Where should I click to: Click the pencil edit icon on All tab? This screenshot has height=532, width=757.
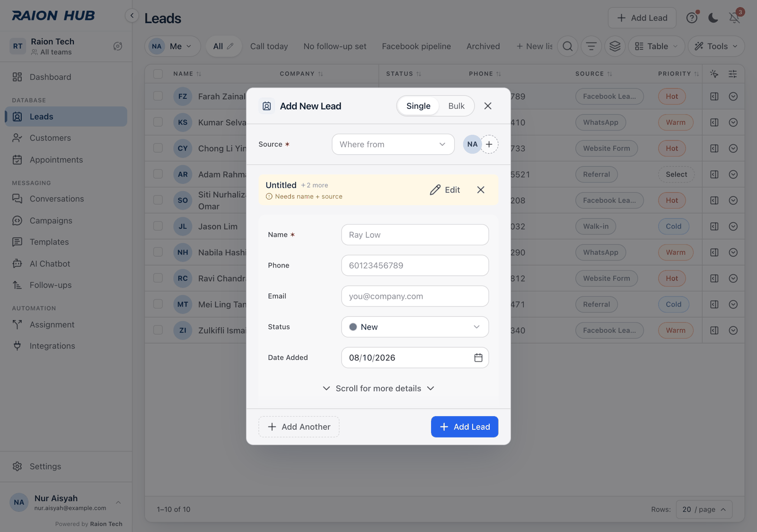230,46
